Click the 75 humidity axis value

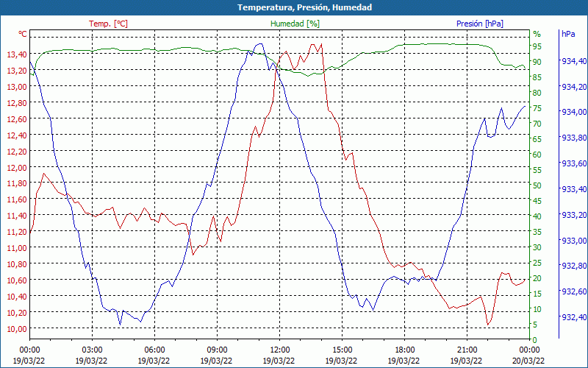click(x=537, y=108)
